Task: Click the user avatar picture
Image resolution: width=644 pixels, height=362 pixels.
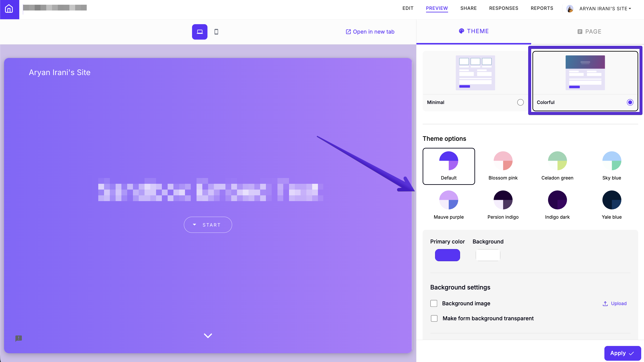Action: coord(569,9)
